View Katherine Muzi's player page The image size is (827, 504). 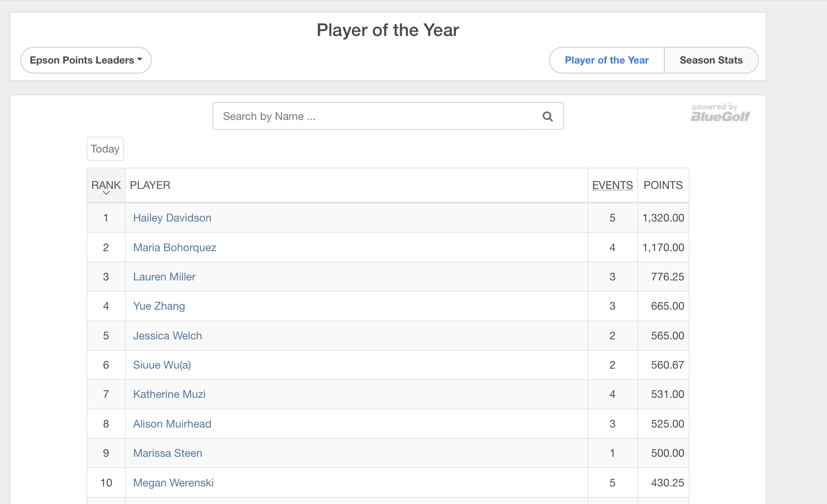[x=169, y=394]
